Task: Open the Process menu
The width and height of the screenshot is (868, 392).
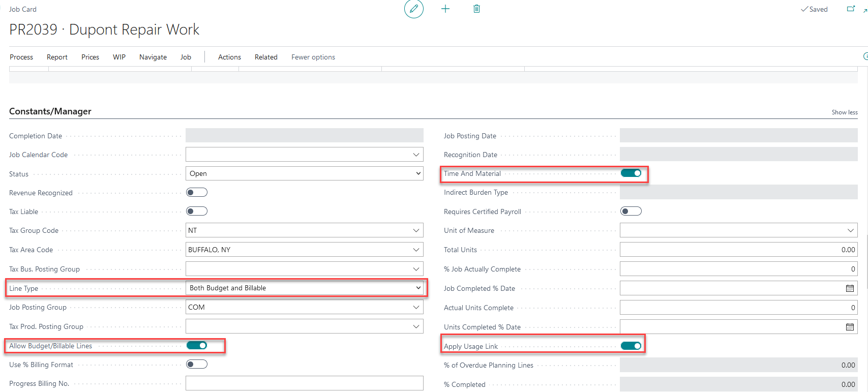Action: coord(21,57)
